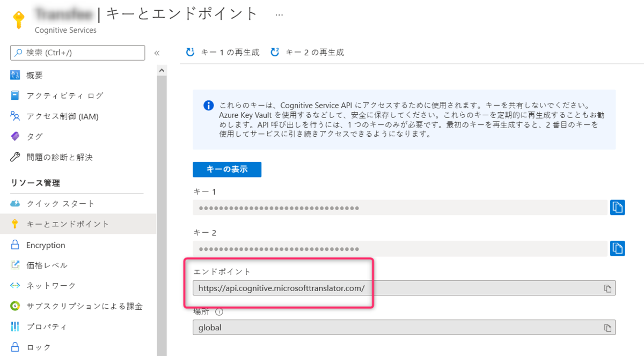The height and width of the screenshot is (356, 644).
Task: Open ネットワーク in sidebar
Action: tap(51, 285)
